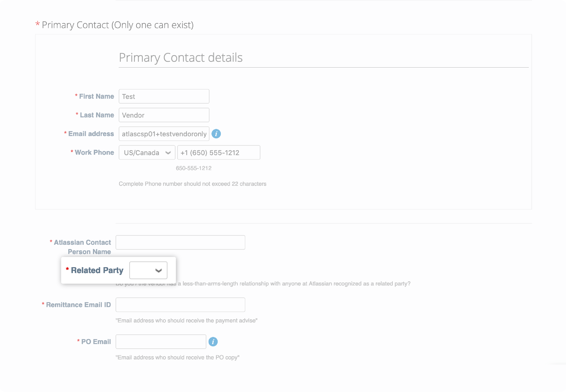Screen dimensions: 566x392
Task: Click into the Email address text box
Action: pyautogui.click(x=164, y=134)
